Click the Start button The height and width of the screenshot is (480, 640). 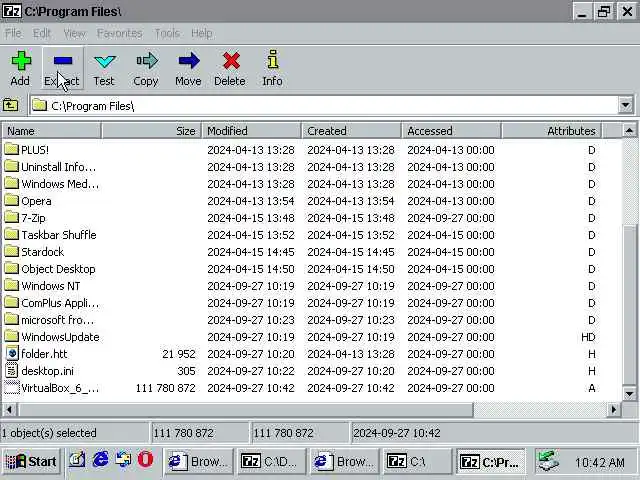(x=31, y=461)
